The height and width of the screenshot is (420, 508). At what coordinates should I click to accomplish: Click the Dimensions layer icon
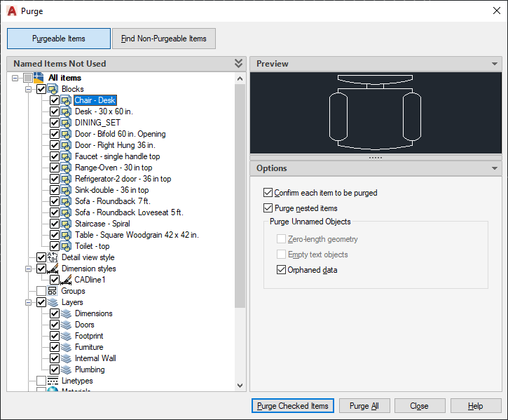(66, 313)
